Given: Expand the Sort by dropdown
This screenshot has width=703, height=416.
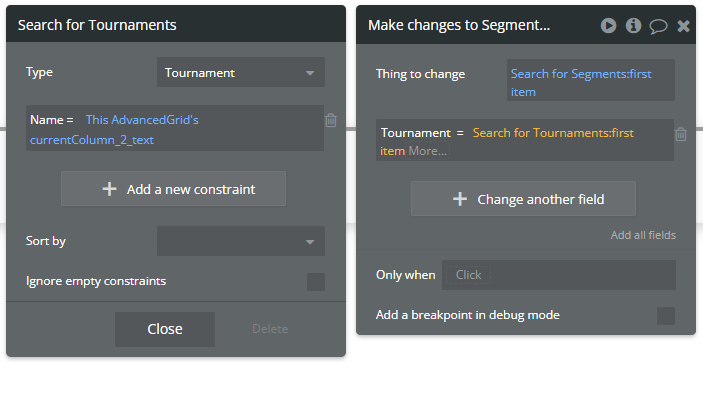Looking at the screenshot, I should pos(240,241).
